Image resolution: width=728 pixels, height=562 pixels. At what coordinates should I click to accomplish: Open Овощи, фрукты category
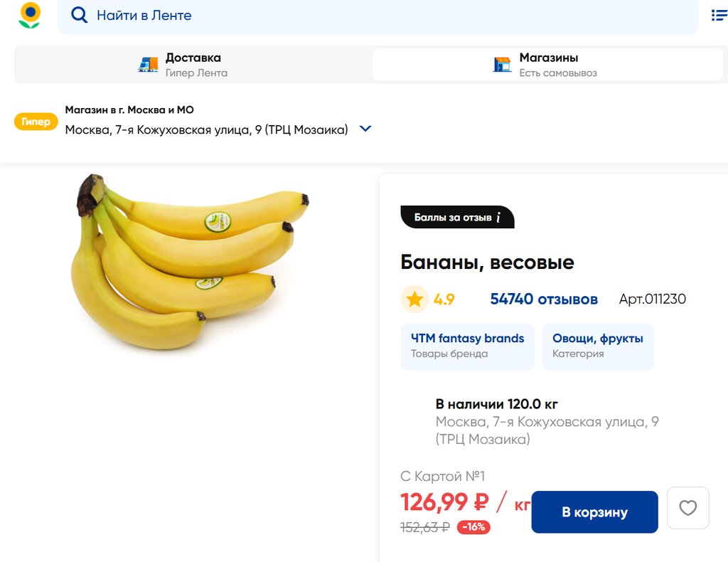(x=597, y=346)
